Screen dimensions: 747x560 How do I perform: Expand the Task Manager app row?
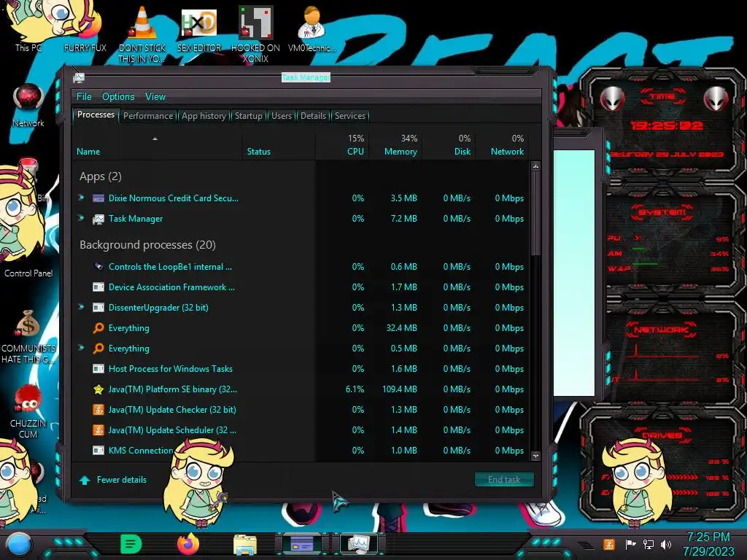point(81,218)
